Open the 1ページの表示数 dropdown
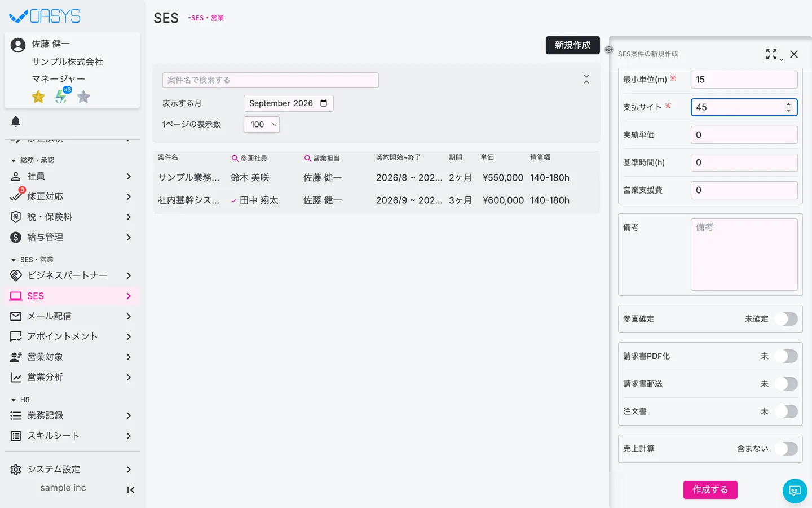 (x=262, y=125)
